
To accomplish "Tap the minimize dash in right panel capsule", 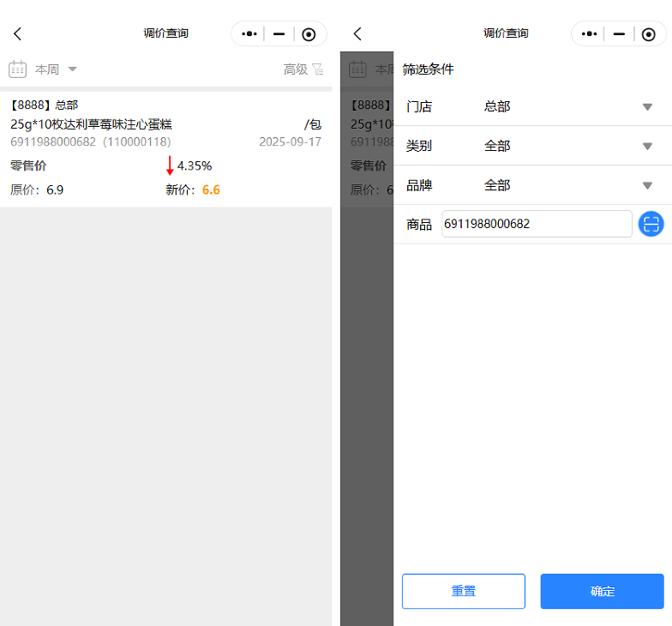I will coord(619,34).
